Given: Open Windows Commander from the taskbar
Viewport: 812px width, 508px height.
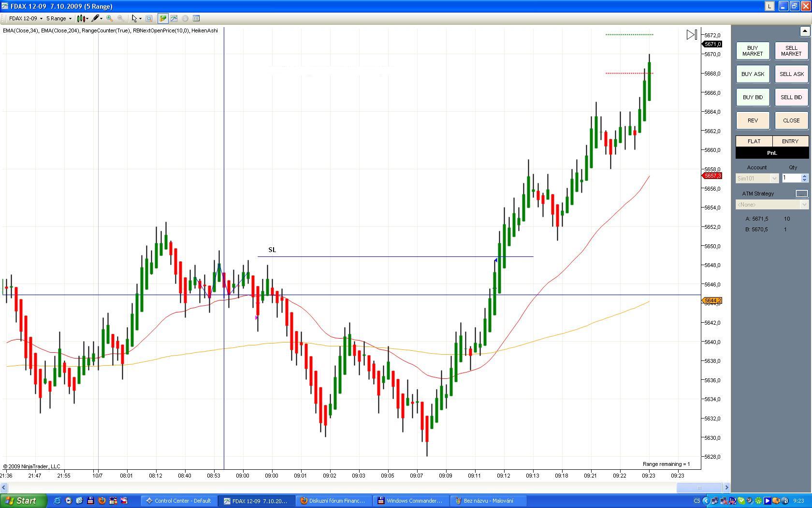Looking at the screenshot, I should [x=410, y=501].
